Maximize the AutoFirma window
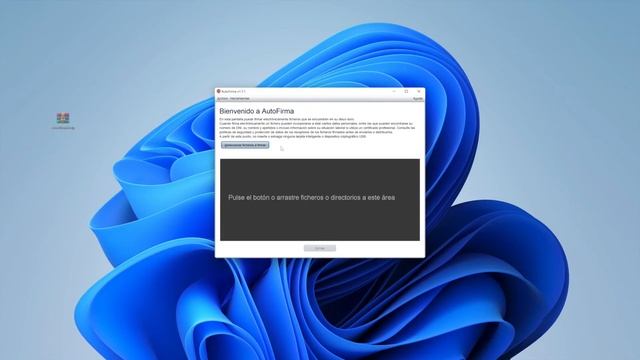The width and height of the screenshot is (640, 360). click(406, 91)
